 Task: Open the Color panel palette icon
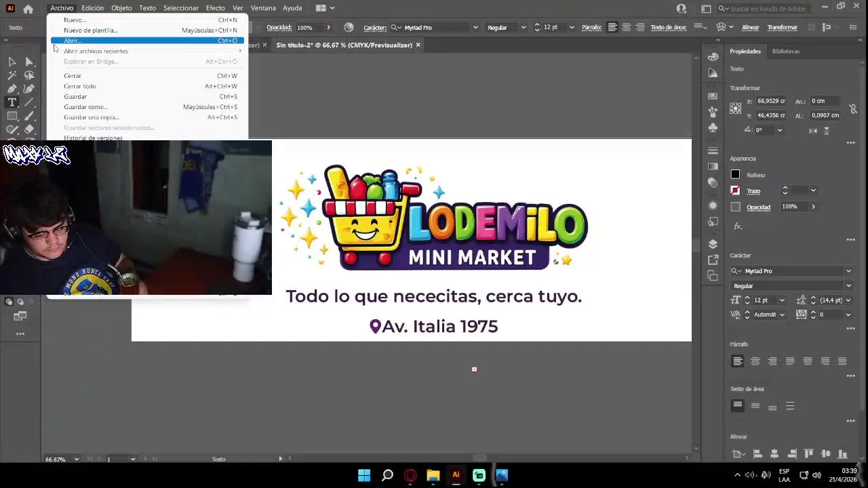click(x=713, y=56)
